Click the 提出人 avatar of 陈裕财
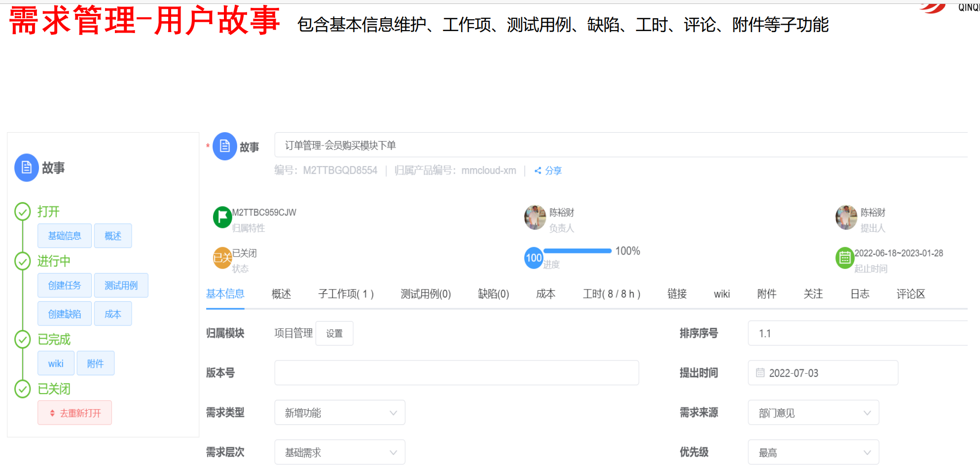This screenshot has height=468, width=980. (846, 217)
